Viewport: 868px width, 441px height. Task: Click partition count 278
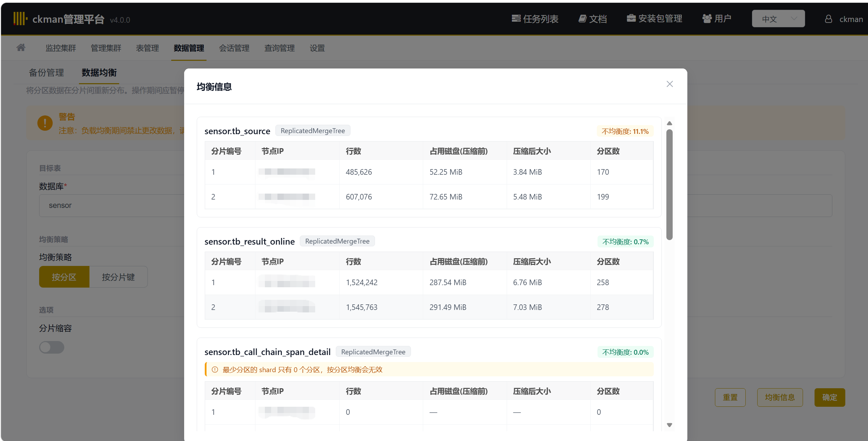[x=603, y=307]
